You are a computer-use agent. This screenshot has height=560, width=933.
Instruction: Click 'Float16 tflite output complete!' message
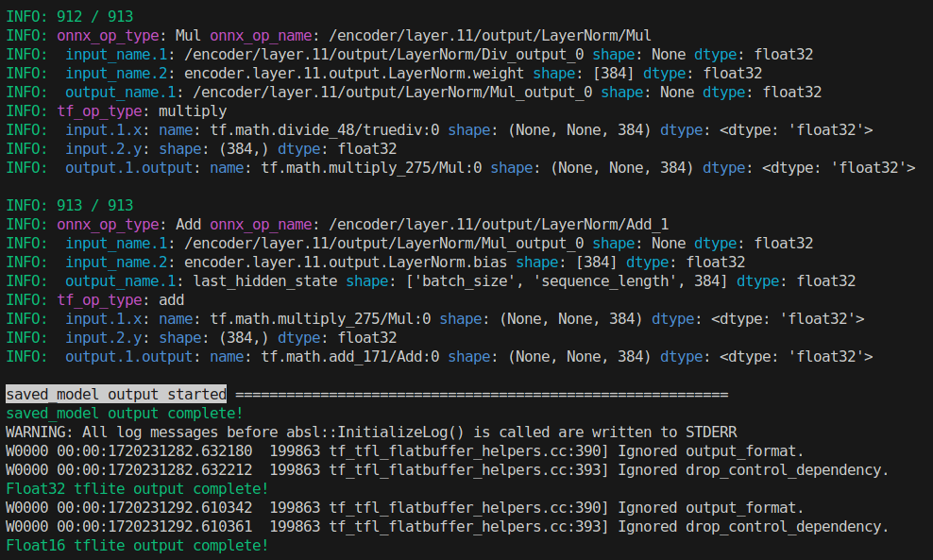pos(137,545)
